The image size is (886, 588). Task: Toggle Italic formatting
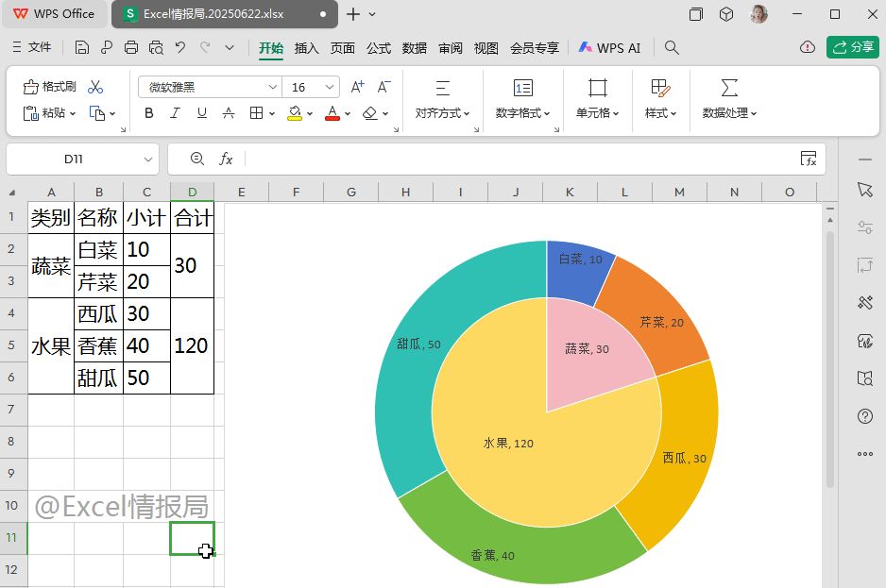(x=175, y=113)
